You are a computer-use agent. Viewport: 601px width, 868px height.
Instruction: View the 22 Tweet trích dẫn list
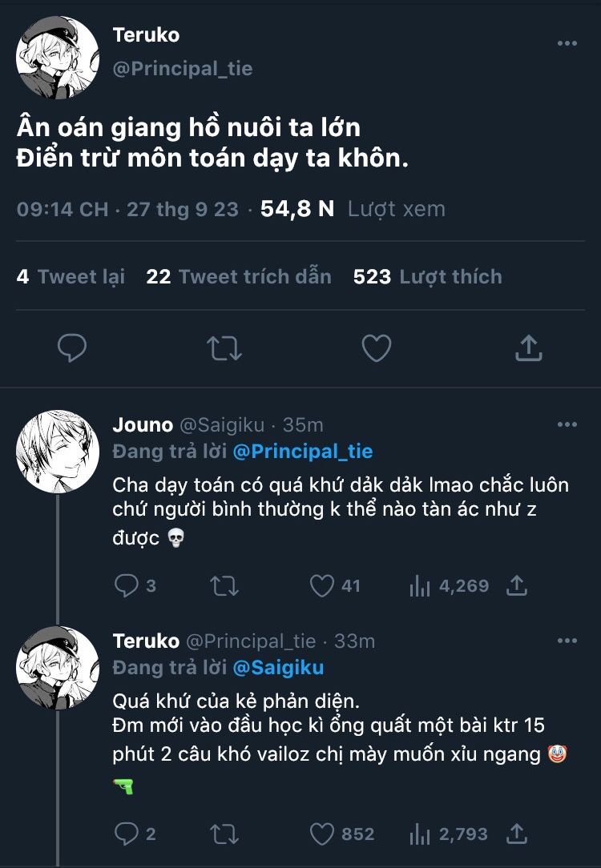coord(239,277)
